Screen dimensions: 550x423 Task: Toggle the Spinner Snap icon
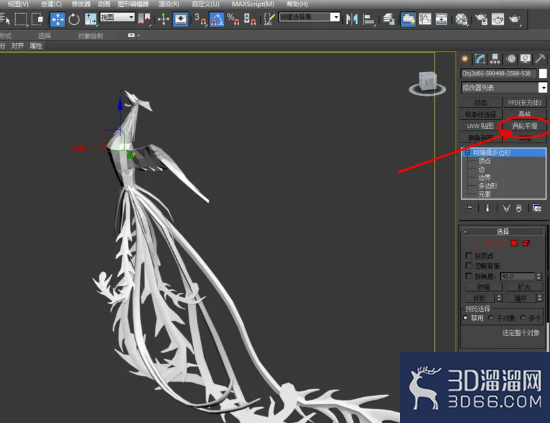[250, 19]
